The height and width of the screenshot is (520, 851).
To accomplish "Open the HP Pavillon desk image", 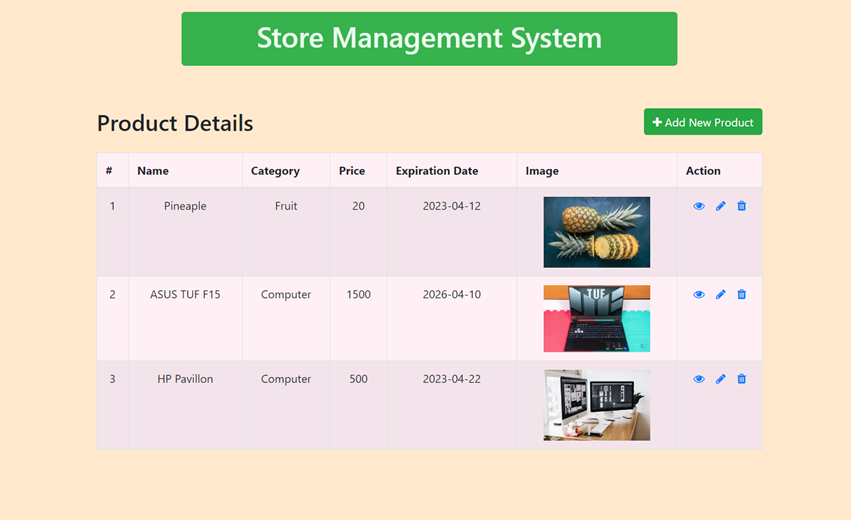I will [596, 405].
